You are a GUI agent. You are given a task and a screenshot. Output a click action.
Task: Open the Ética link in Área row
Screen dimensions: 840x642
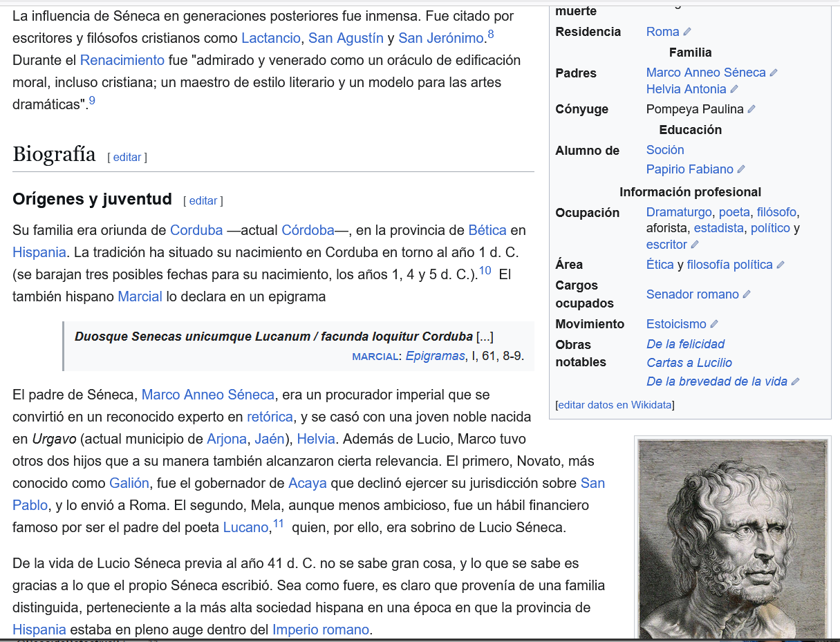click(x=660, y=265)
